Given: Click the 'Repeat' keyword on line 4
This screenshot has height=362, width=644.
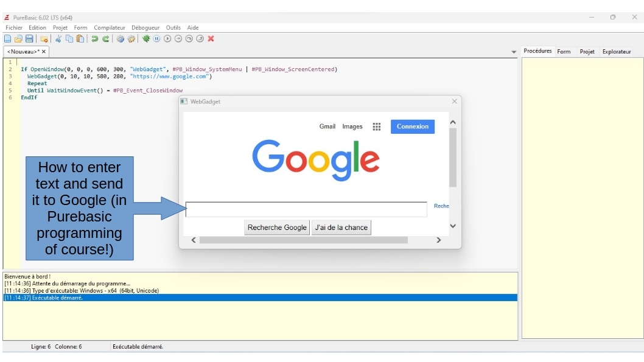Looking at the screenshot, I should [x=37, y=83].
